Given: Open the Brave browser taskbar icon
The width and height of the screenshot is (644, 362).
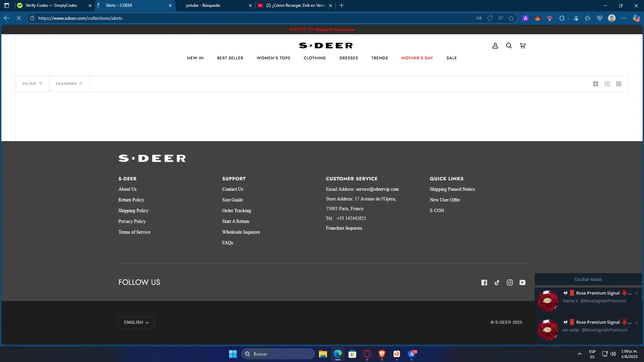Looking at the screenshot, I should coord(382,354).
